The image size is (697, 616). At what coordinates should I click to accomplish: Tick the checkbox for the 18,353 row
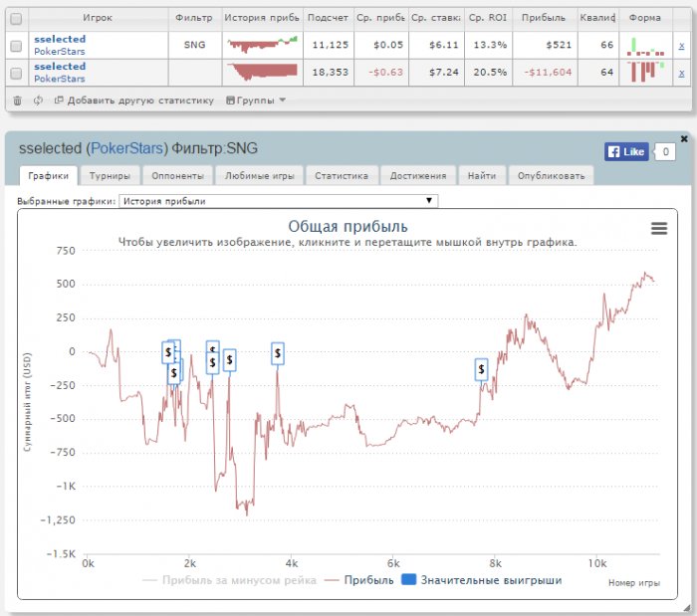point(16,73)
